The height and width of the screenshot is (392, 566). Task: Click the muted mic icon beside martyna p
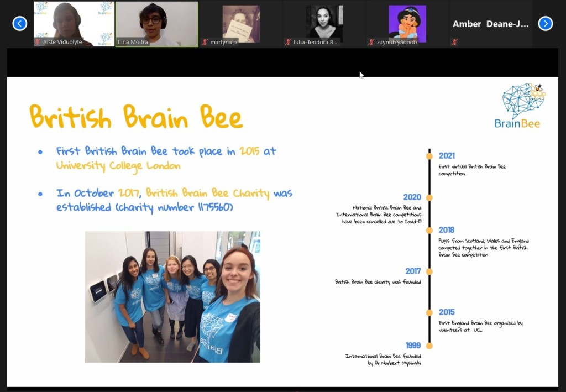pyautogui.click(x=205, y=42)
